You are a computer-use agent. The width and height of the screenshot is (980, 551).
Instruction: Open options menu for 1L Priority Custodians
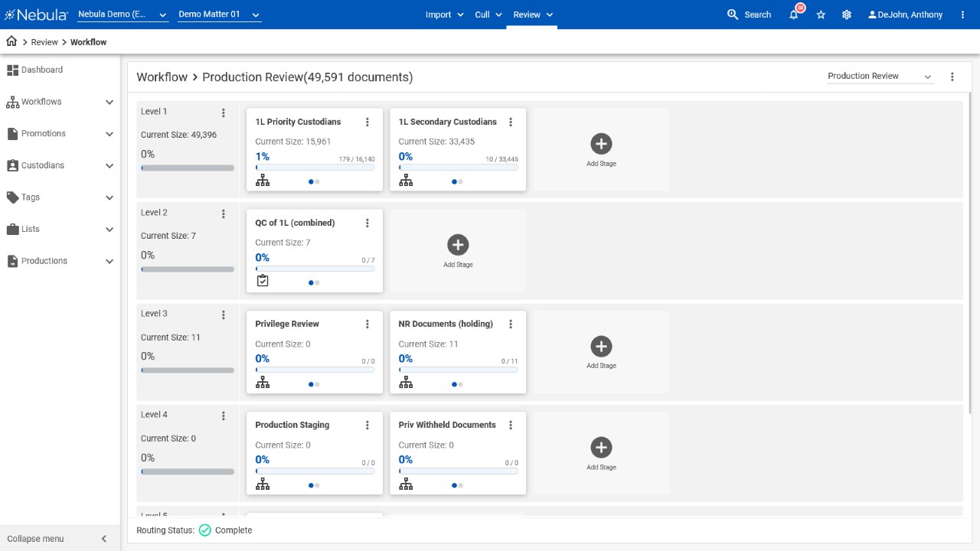point(367,122)
